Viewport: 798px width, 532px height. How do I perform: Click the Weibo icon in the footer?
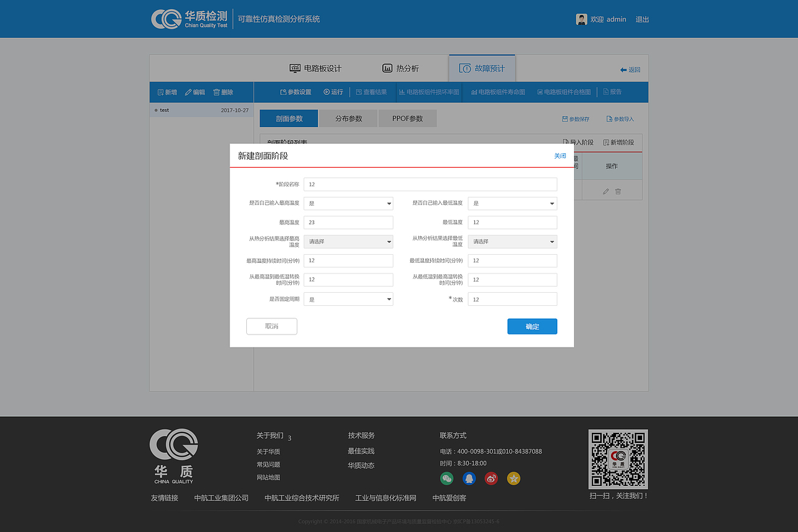pyautogui.click(x=491, y=478)
